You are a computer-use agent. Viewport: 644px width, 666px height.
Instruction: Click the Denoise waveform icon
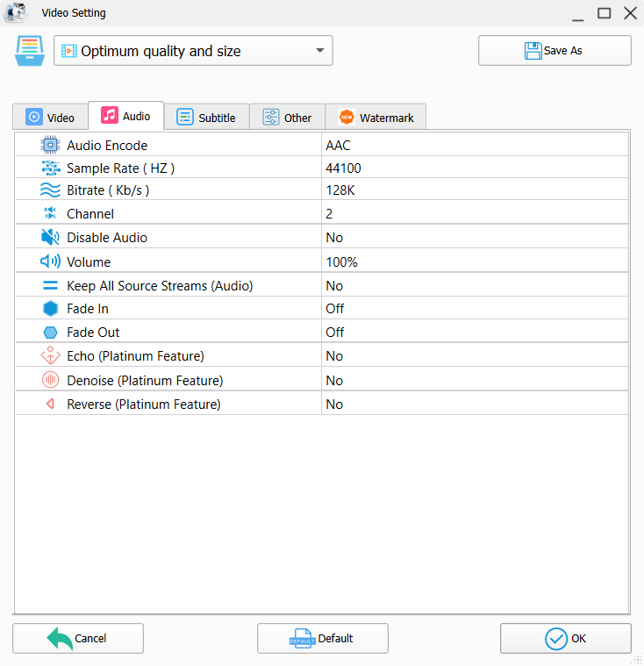coord(50,380)
